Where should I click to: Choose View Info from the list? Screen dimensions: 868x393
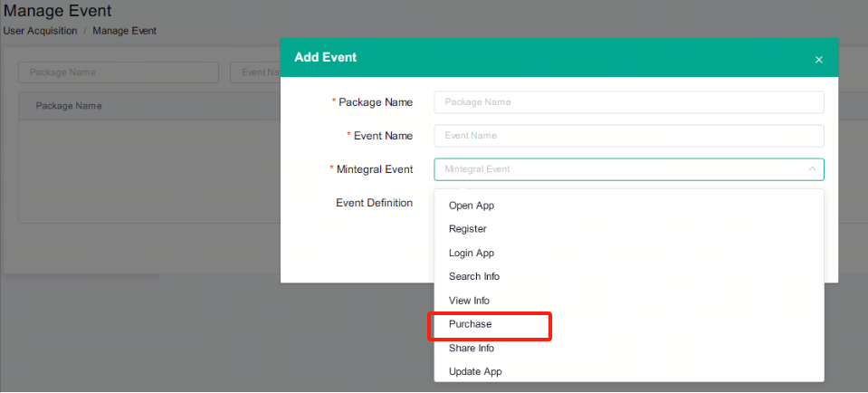click(x=469, y=301)
